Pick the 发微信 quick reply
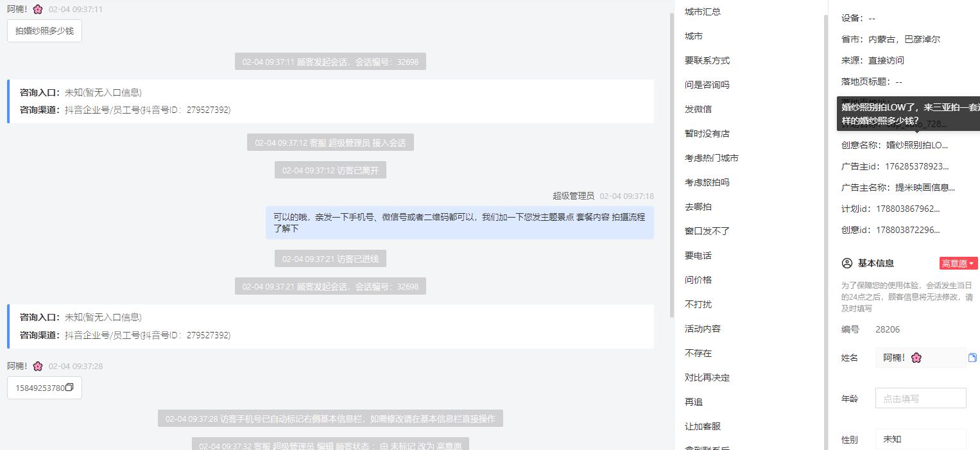Viewport: 980px width, 450px height. (698, 109)
